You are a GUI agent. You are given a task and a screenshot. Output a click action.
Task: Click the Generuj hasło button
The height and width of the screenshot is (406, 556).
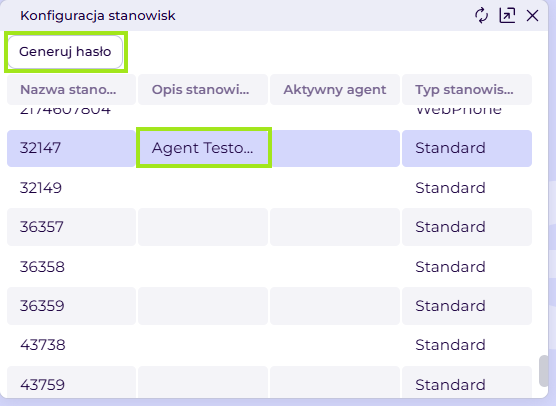pyautogui.click(x=65, y=52)
